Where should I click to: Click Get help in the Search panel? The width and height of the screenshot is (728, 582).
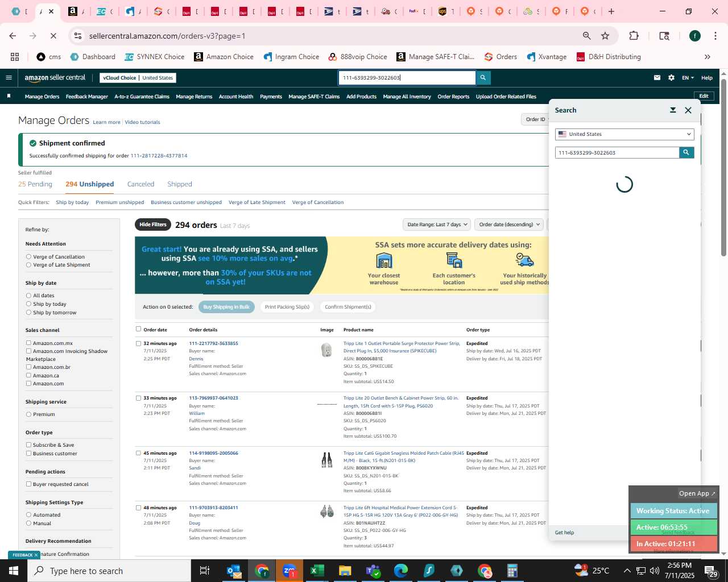tap(565, 533)
